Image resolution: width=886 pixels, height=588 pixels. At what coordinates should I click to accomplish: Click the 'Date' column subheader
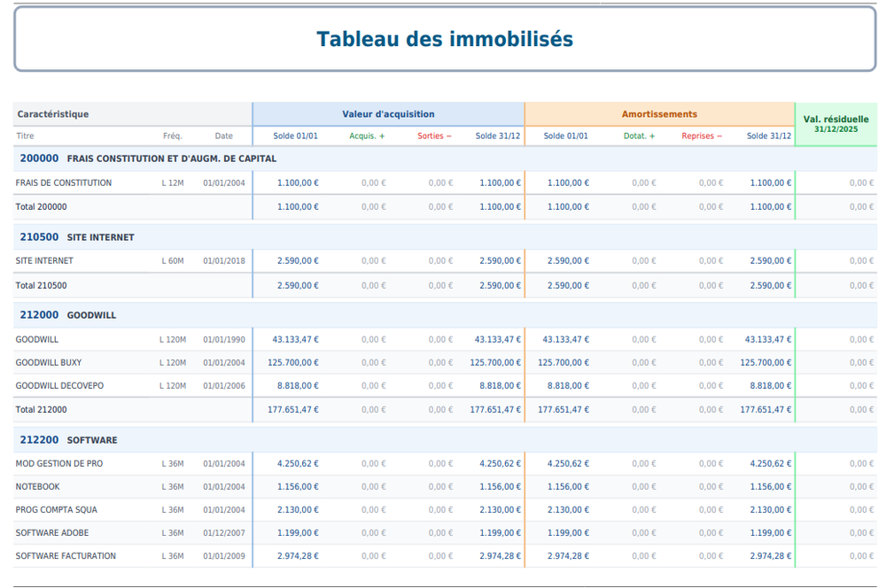tap(224, 135)
